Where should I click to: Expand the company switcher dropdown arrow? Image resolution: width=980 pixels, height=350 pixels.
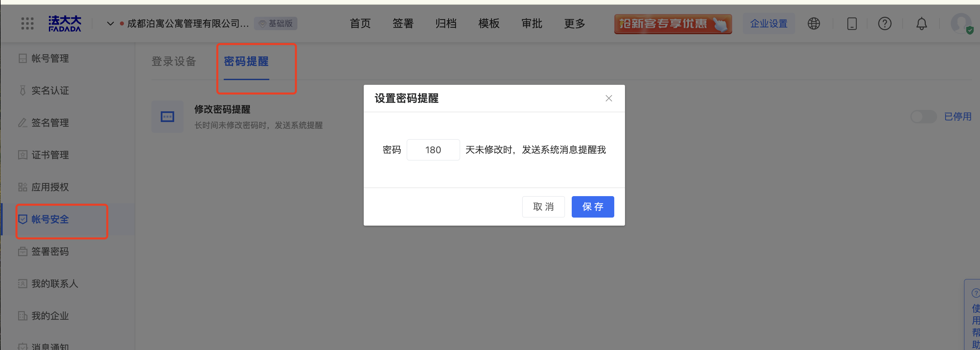(110, 23)
